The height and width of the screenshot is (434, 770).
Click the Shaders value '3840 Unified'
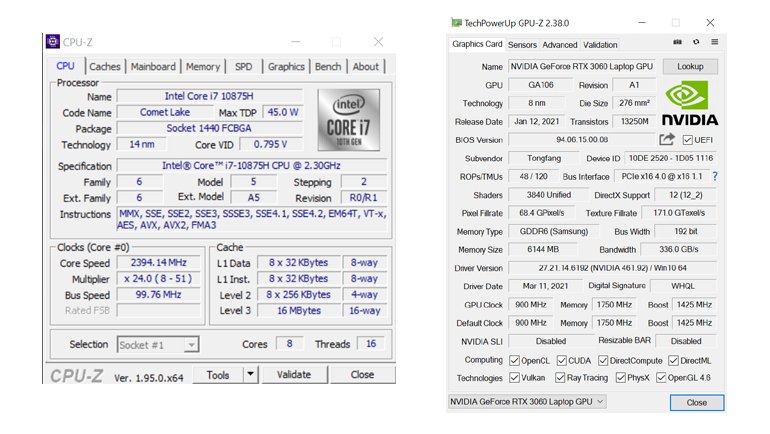click(x=549, y=195)
